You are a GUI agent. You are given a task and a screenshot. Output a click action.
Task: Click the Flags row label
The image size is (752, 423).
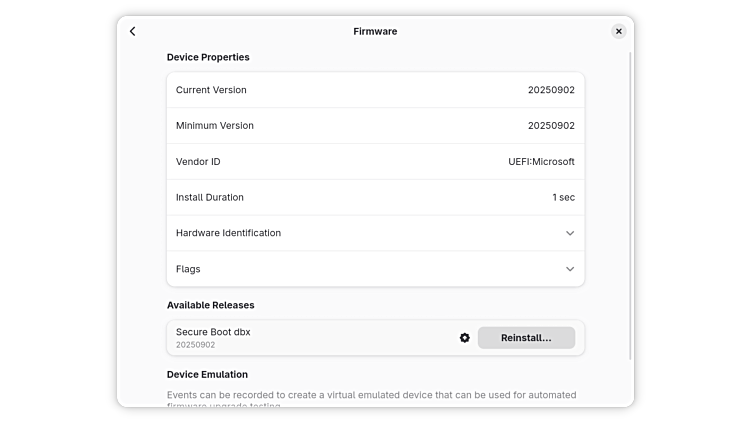point(188,269)
